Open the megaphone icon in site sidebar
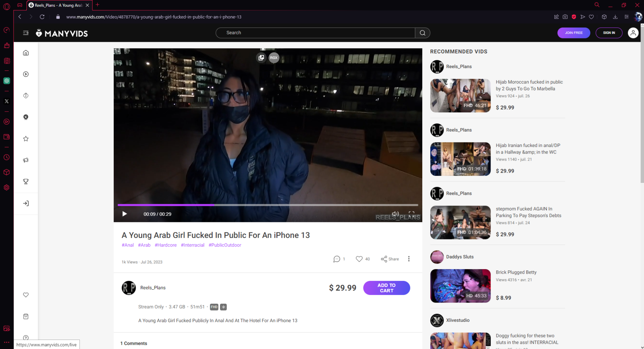The width and height of the screenshot is (644, 349). [x=26, y=160]
